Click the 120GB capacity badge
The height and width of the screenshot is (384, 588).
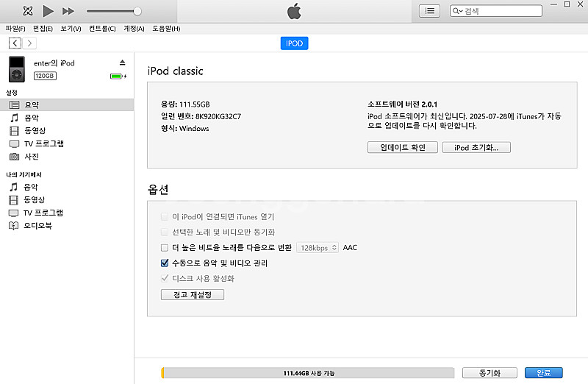45,76
